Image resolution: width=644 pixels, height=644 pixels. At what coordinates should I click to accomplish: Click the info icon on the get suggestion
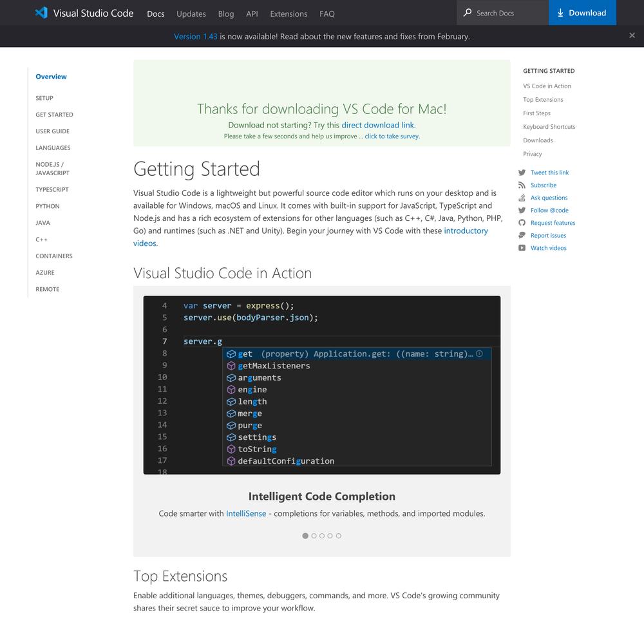[479, 354]
